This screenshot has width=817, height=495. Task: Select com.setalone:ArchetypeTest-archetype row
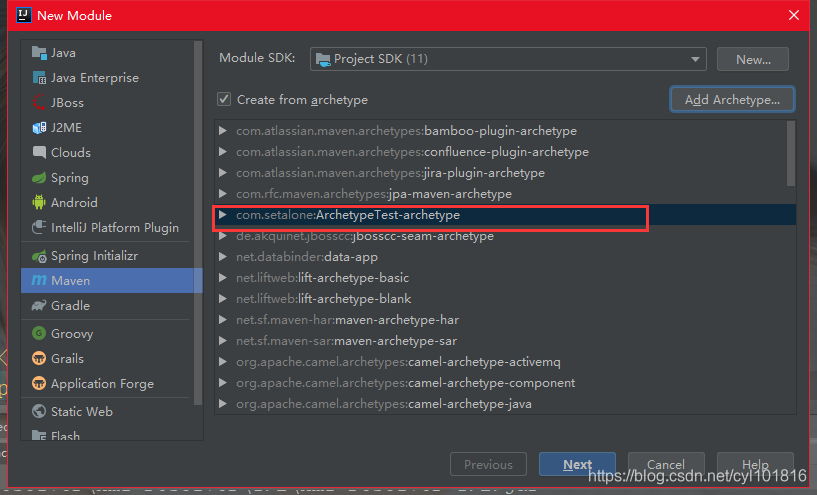(504, 215)
